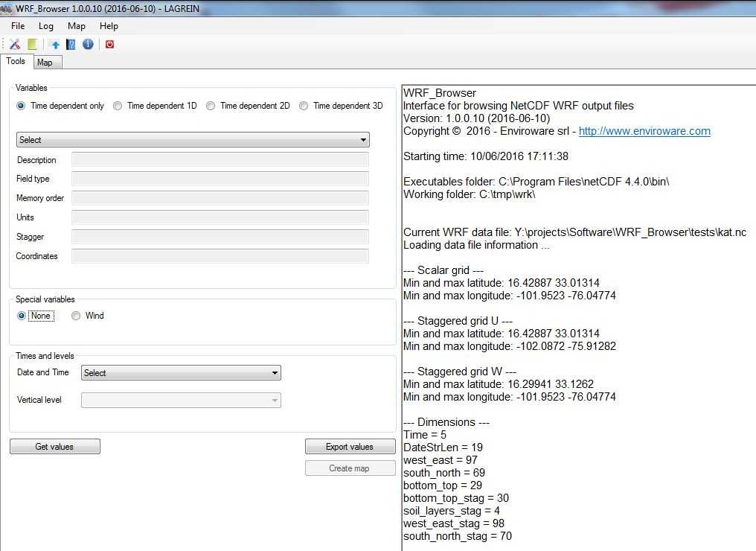Image resolution: width=756 pixels, height=551 pixels.
Task: Choose the Time dependent 2D option
Action: pos(211,106)
